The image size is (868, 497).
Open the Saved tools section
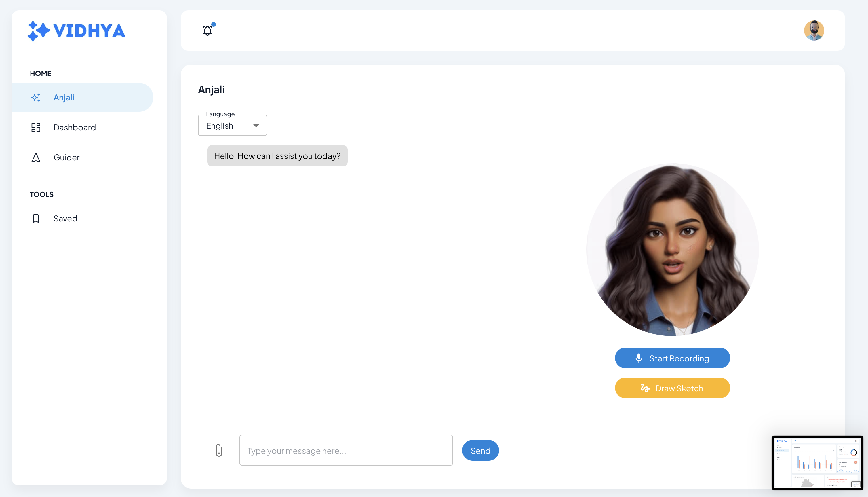pyautogui.click(x=65, y=219)
